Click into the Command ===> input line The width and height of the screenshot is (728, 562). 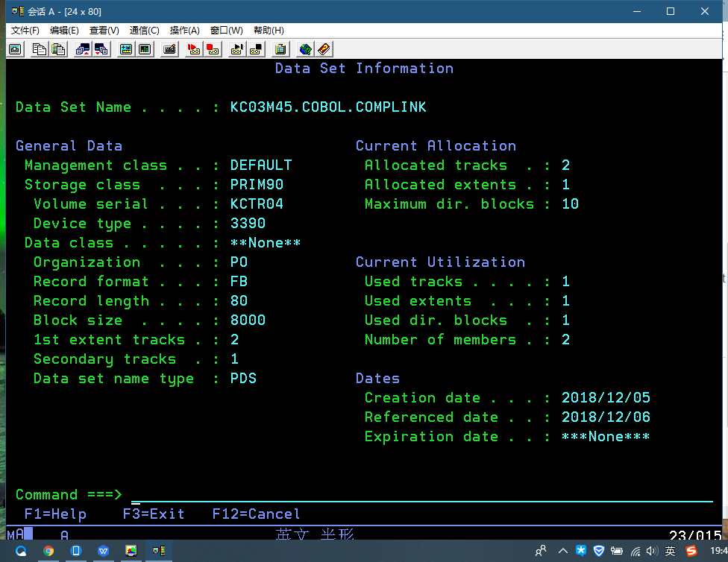coord(421,495)
